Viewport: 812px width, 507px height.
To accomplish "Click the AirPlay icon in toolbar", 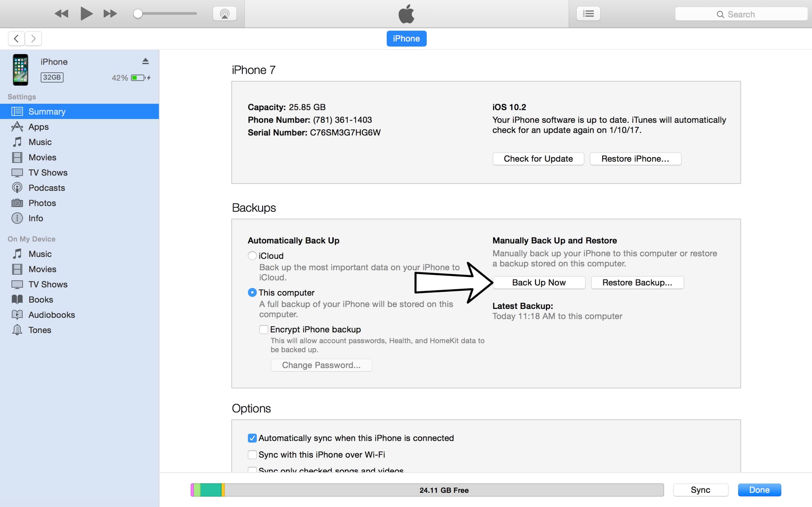I will [x=224, y=14].
